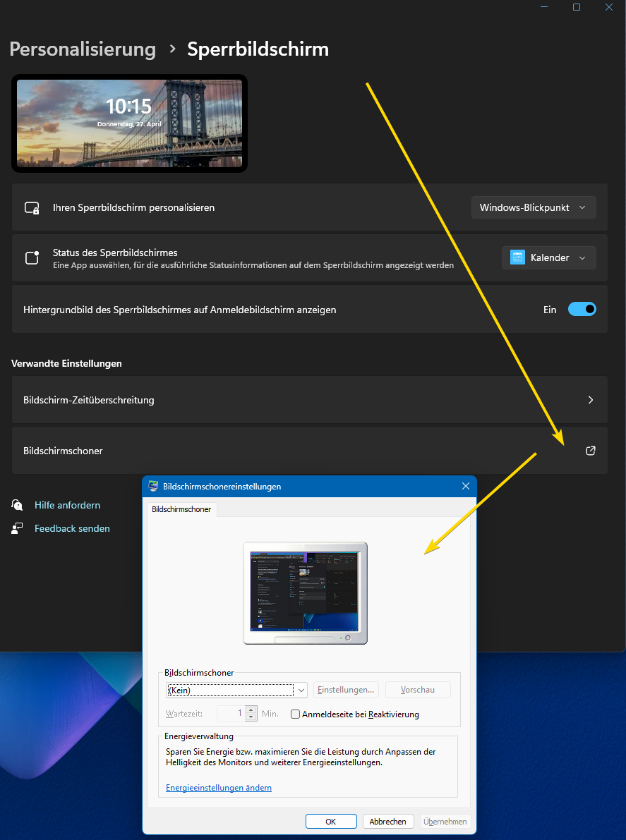Screen dimensions: 626x840
Task: Click the Verwandte Einstellungen heading
Action: pos(66,364)
